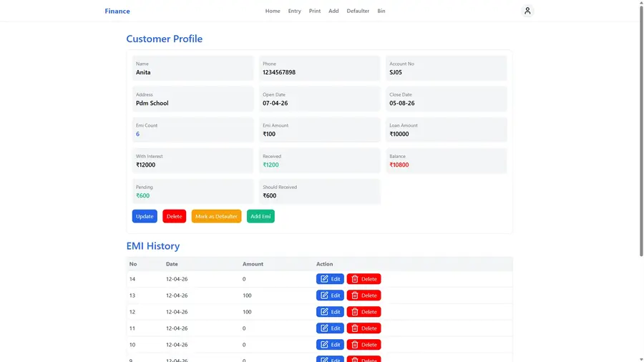The image size is (644, 362).
Task: Select open date 07-04-26
Action: pyautogui.click(x=275, y=104)
